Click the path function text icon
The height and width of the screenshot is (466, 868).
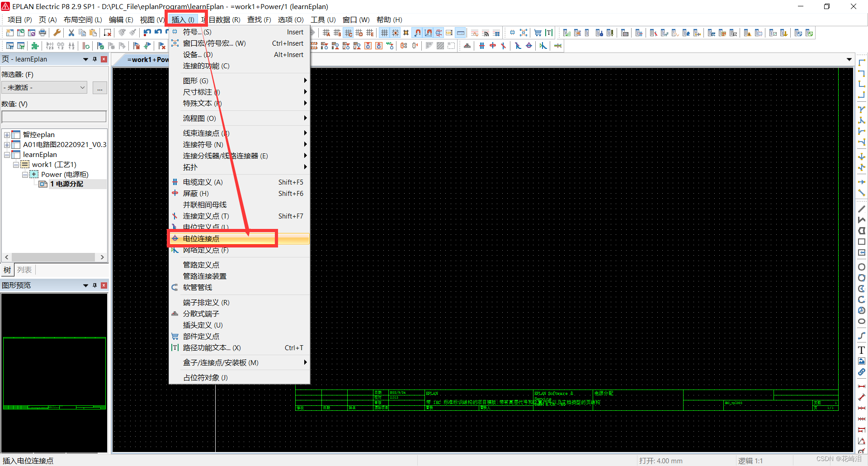pos(549,33)
